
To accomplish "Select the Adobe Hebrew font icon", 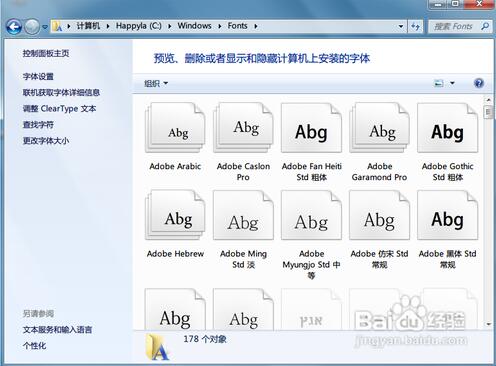I will click(175, 215).
